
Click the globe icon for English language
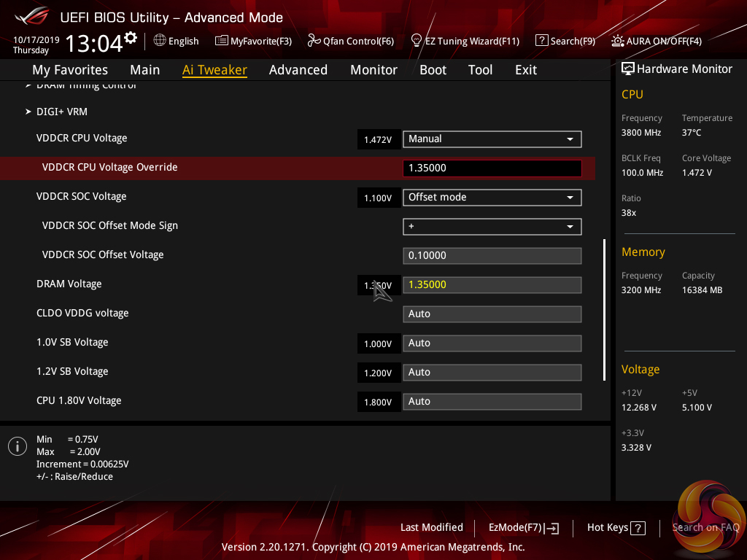(x=160, y=41)
